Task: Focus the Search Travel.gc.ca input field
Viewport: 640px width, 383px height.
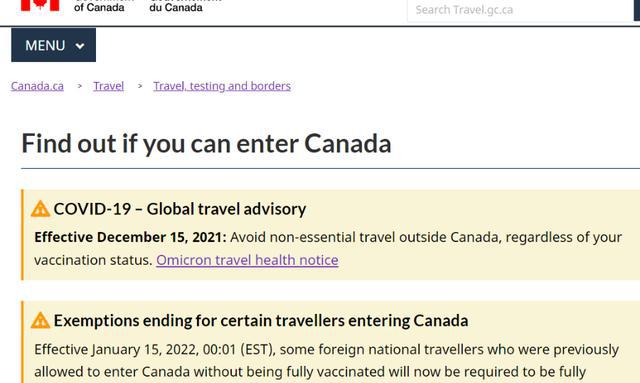Action: coord(520,10)
